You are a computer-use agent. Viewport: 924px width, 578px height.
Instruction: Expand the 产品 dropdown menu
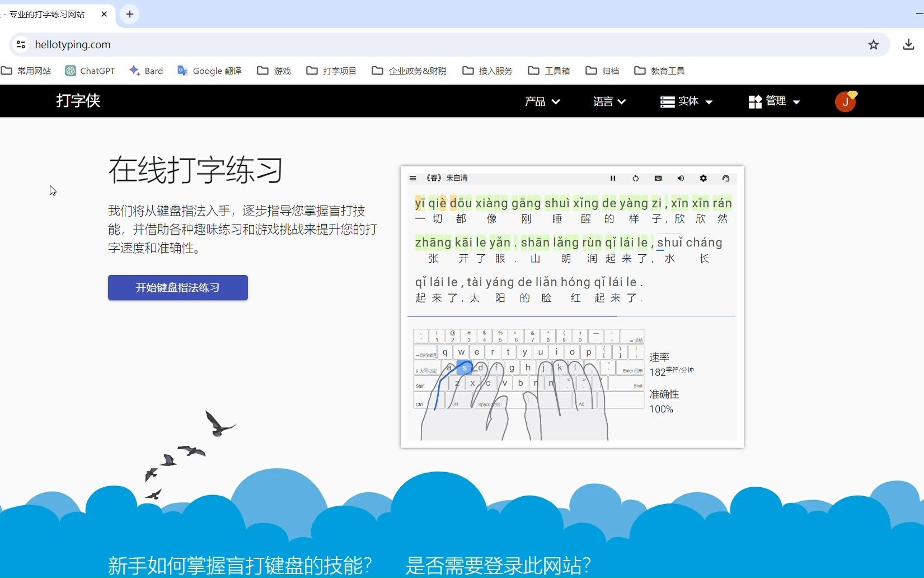click(x=542, y=101)
